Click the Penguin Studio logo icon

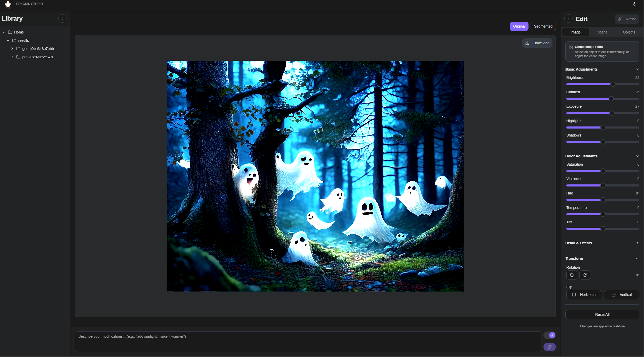(x=8, y=4)
